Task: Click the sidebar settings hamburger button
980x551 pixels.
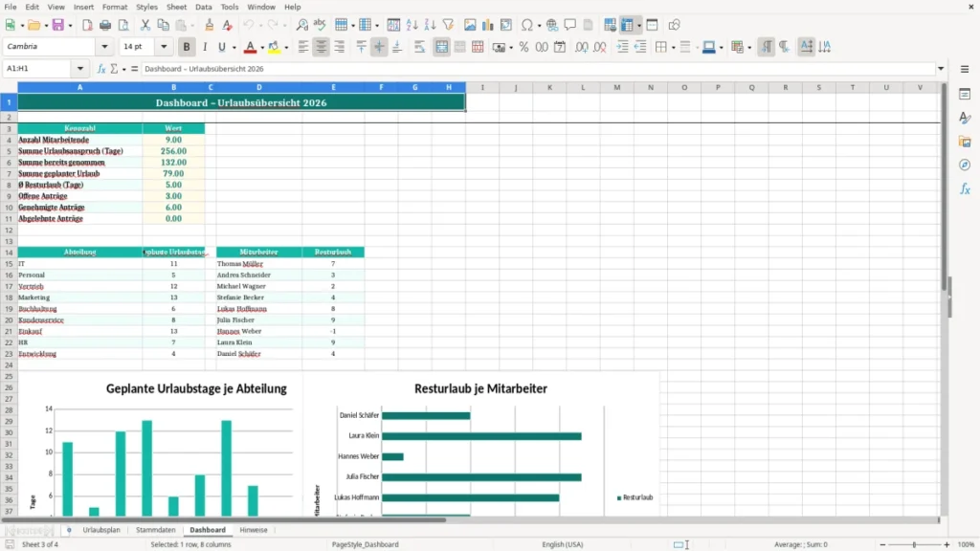Action: [965, 69]
